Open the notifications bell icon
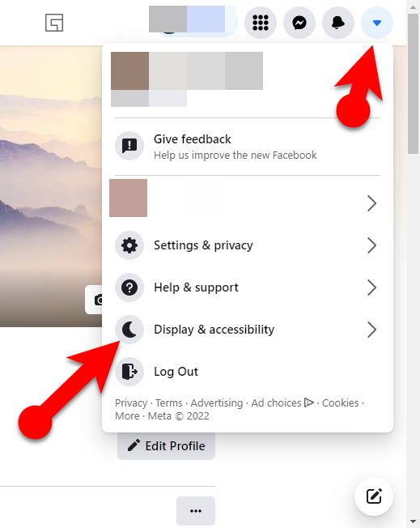Screen dimensions: 420x528 click(338, 23)
